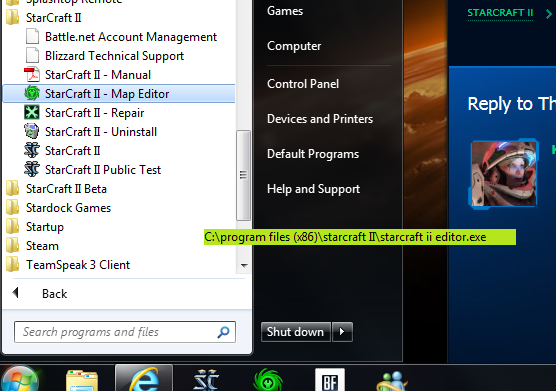Open Devices and Printers
The width and height of the screenshot is (556, 391).
pyautogui.click(x=320, y=119)
